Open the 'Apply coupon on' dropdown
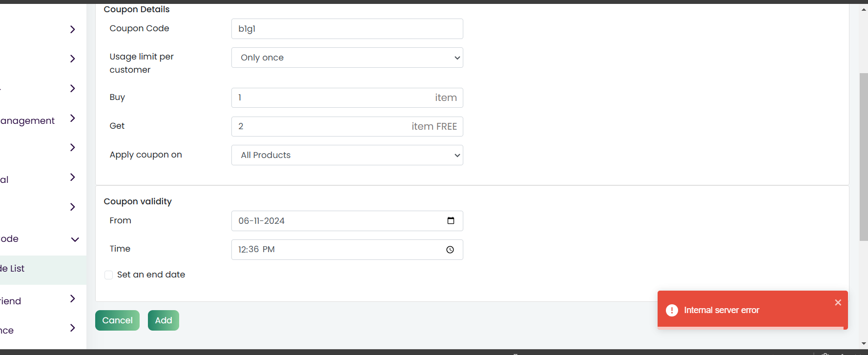This screenshot has height=355, width=868. [x=347, y=155]
